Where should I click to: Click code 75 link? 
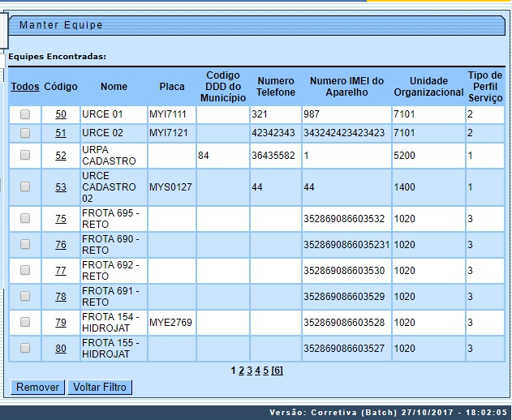[61, 218]
